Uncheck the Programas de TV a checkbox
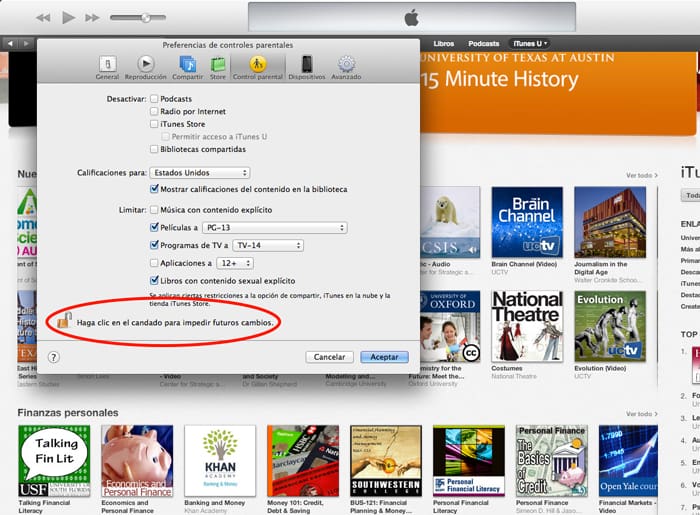 (154, 245)
